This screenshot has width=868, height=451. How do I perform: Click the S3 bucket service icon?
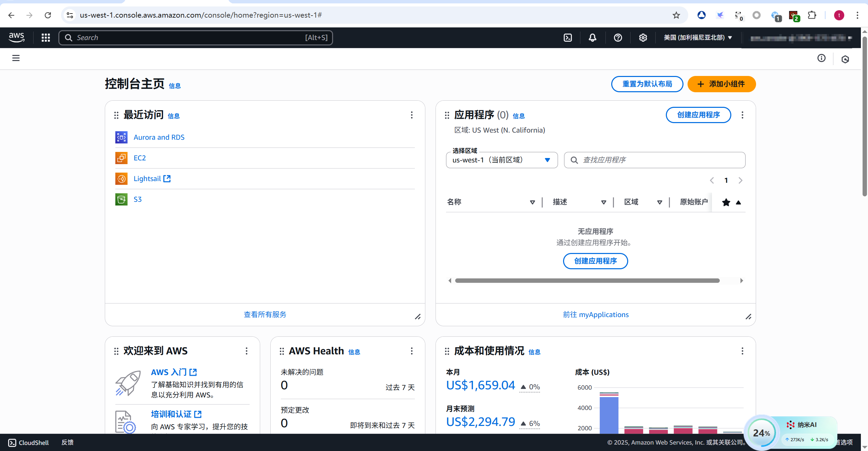[x=121, y=199]
